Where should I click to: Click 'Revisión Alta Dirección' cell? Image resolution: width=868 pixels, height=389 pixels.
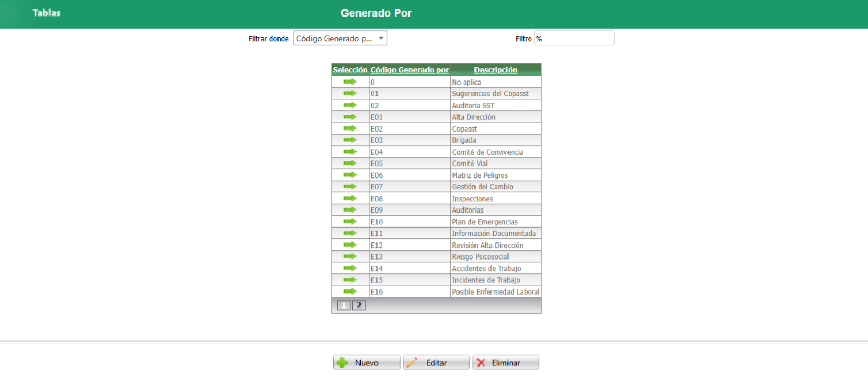pos(496,245)
